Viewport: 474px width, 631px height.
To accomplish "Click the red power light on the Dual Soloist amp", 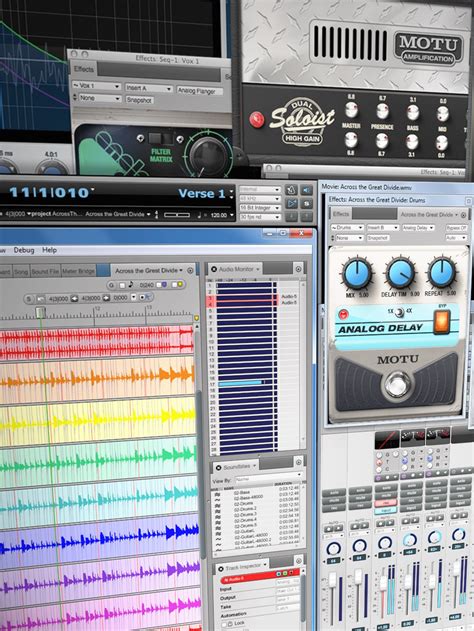I will (256, 119).
